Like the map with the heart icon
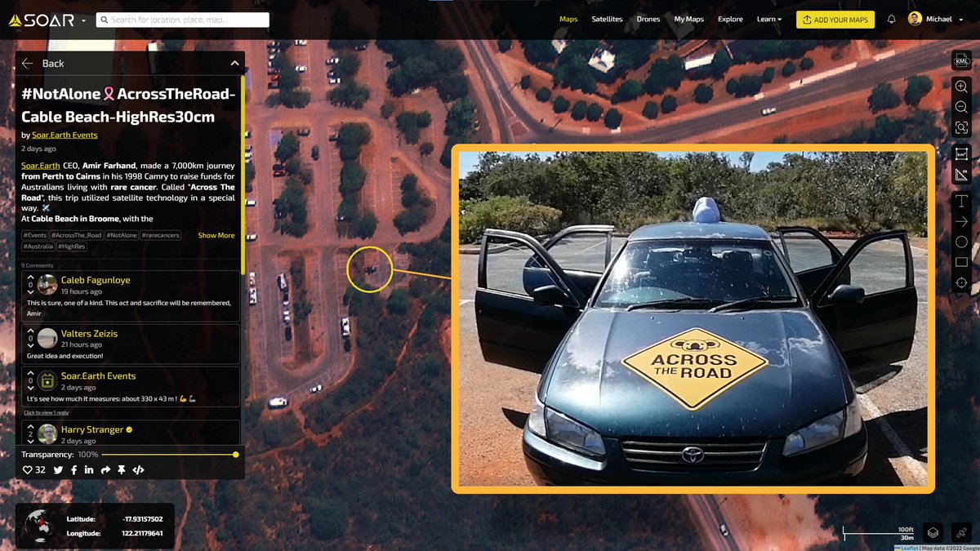980x551 pixels. [x=27, y=470]
